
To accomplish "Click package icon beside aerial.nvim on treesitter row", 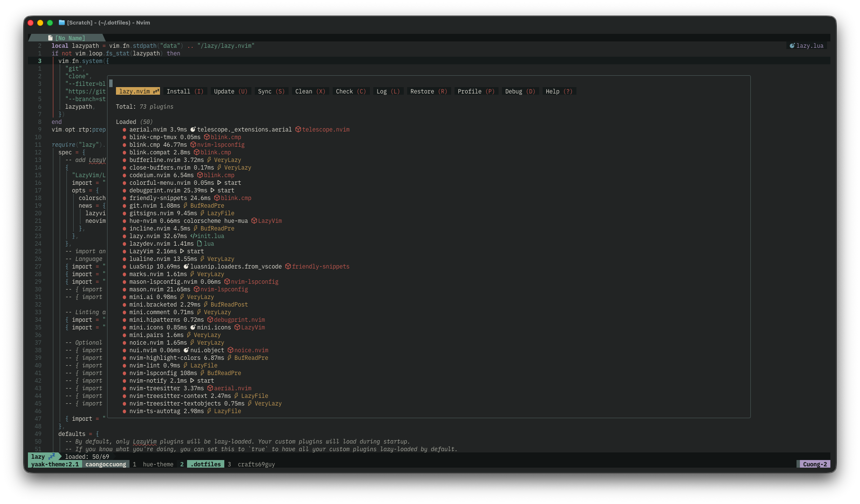I will click(210, 388).
